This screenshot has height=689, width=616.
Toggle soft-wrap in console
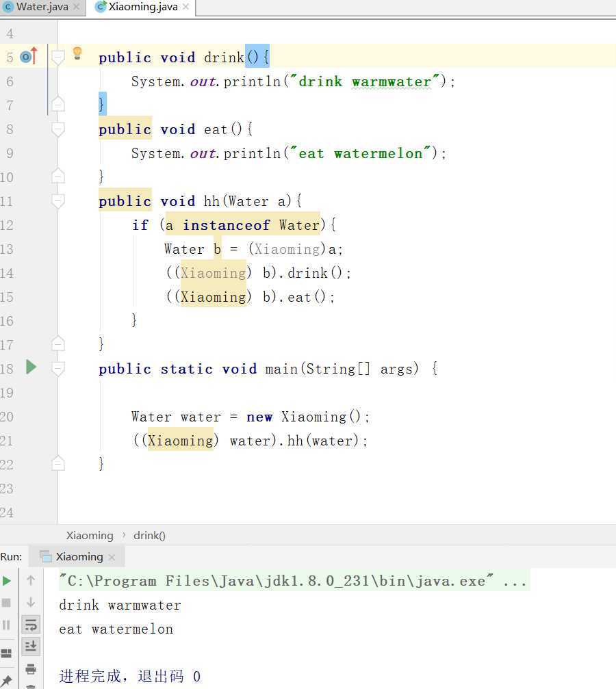[31, 625]
